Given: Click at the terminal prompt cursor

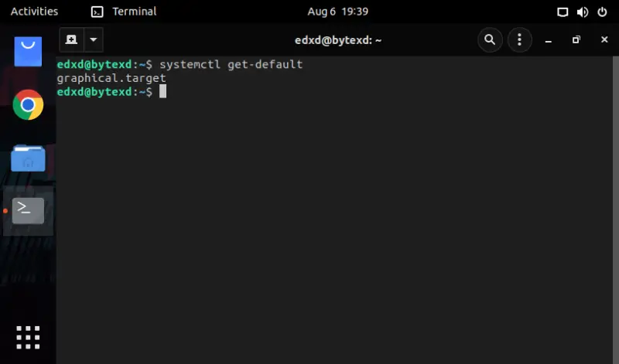Looking at the screenshot, I should pyautogui.click(x=162, y=91).
